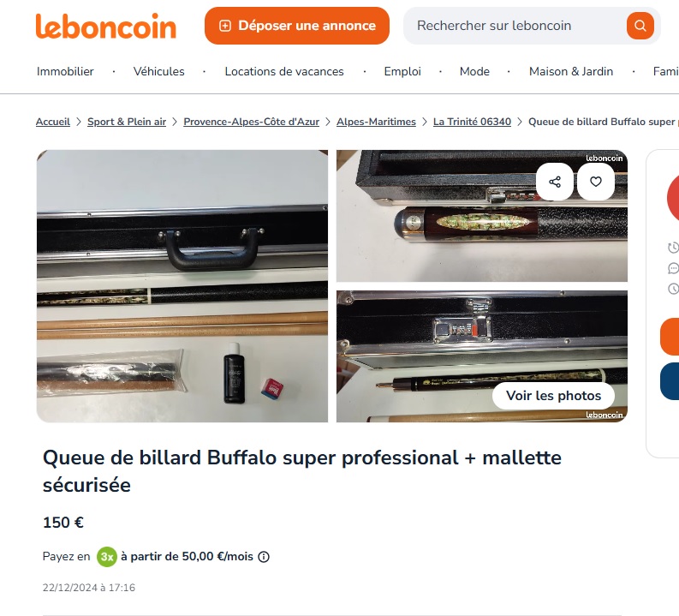
Task: Open La Trinité 06340 breadcrumb
Action: [x=472, y=122]
